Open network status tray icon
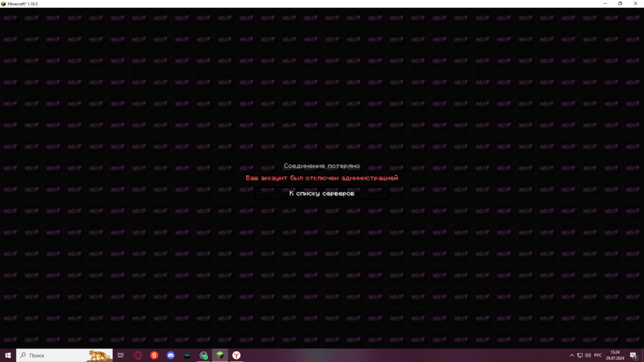The width and height of the screenshot is (644, 362). click(580, 356)
